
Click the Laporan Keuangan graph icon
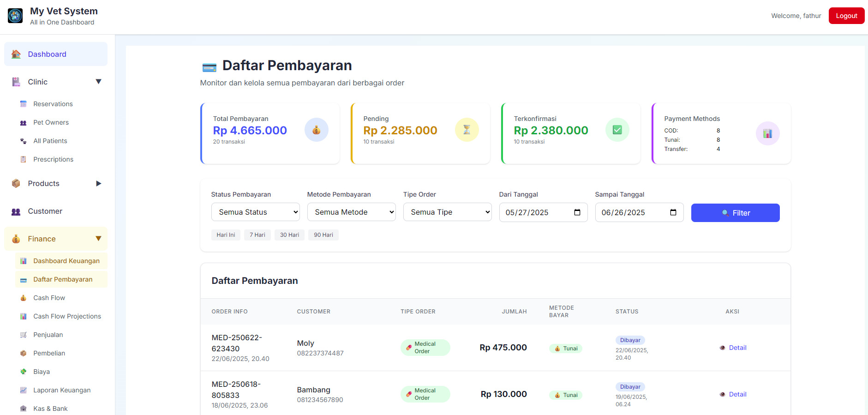coord(24,390)
